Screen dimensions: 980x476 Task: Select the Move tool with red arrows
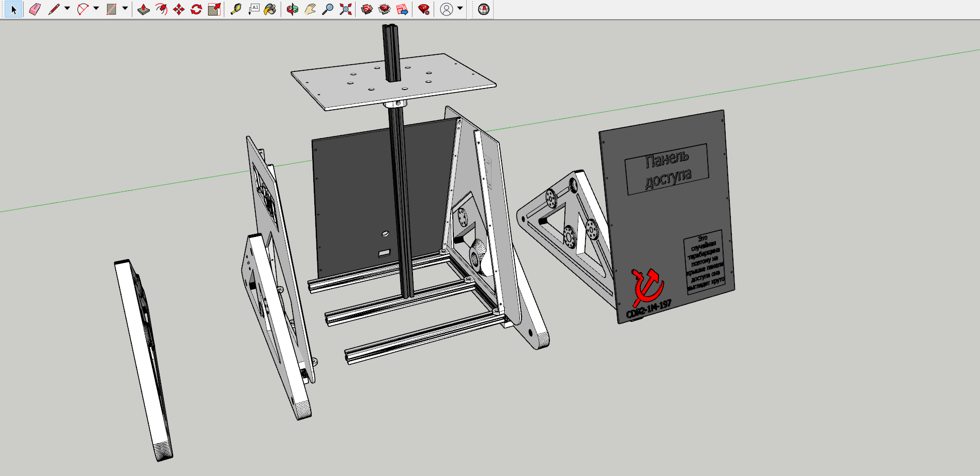point(179,9)
